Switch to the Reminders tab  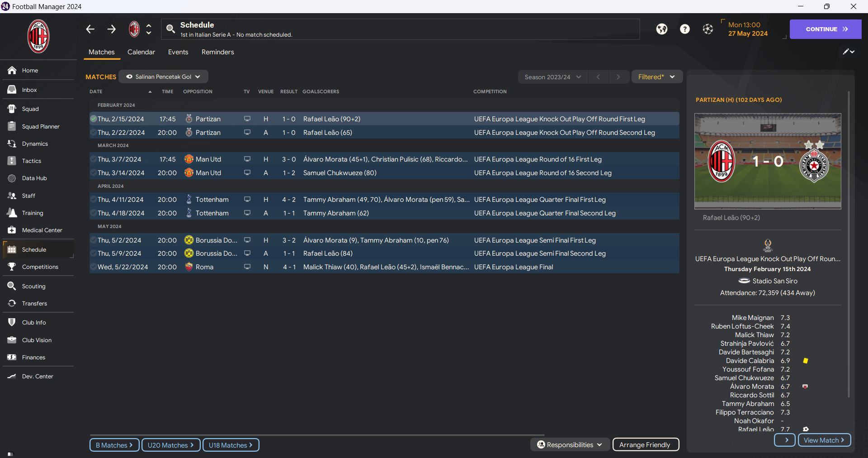(218, 52)
